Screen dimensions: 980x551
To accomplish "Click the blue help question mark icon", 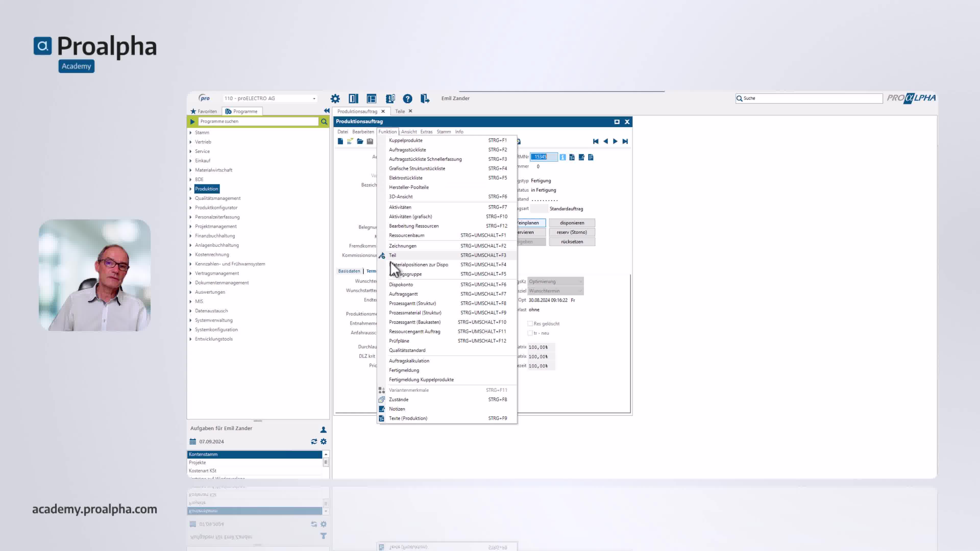I will pyautogui.click(x=408, y=98).
